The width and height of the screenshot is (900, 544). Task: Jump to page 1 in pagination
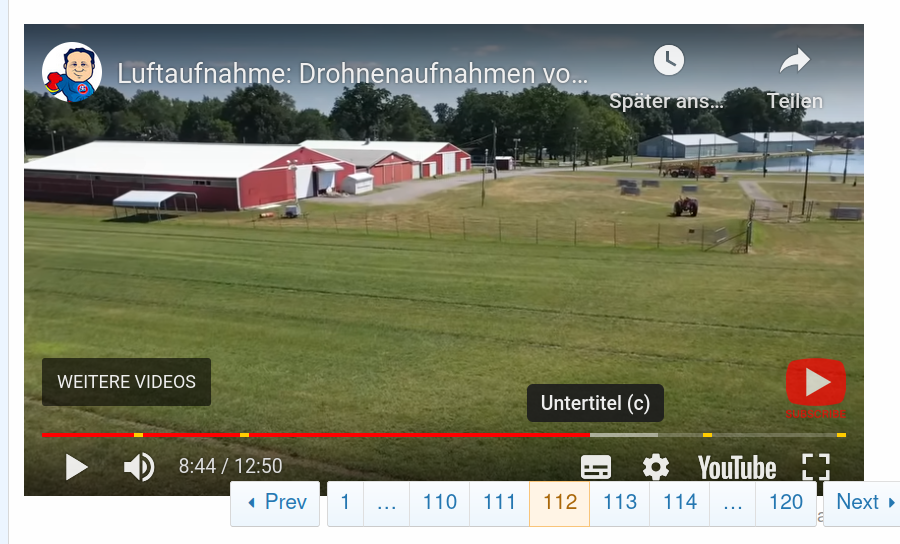[345, 503]
